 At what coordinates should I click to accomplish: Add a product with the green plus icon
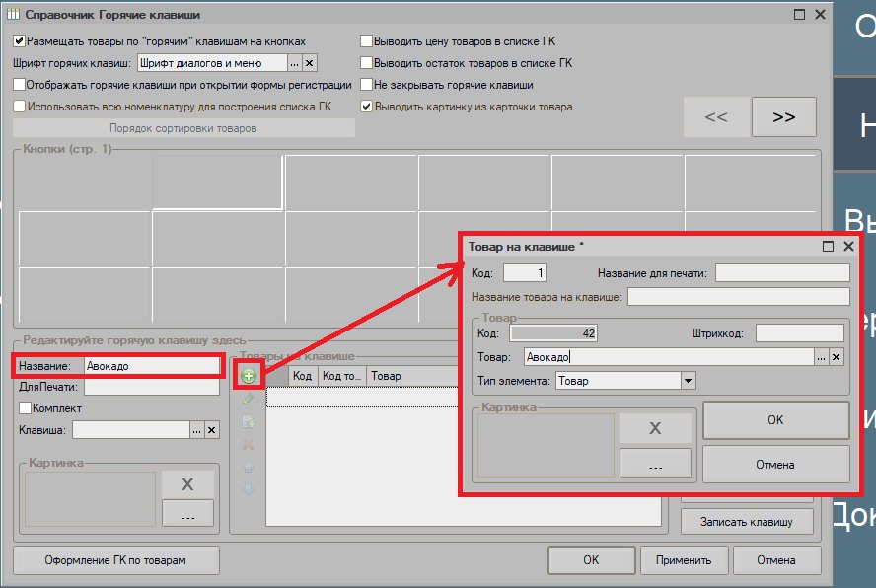click(249, 376)
